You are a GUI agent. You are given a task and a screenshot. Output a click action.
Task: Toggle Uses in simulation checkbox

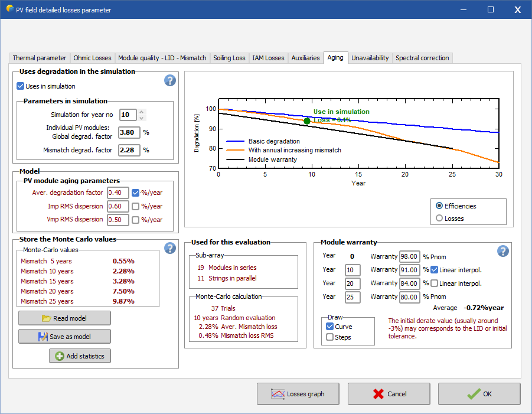click(x=20, y=86)
